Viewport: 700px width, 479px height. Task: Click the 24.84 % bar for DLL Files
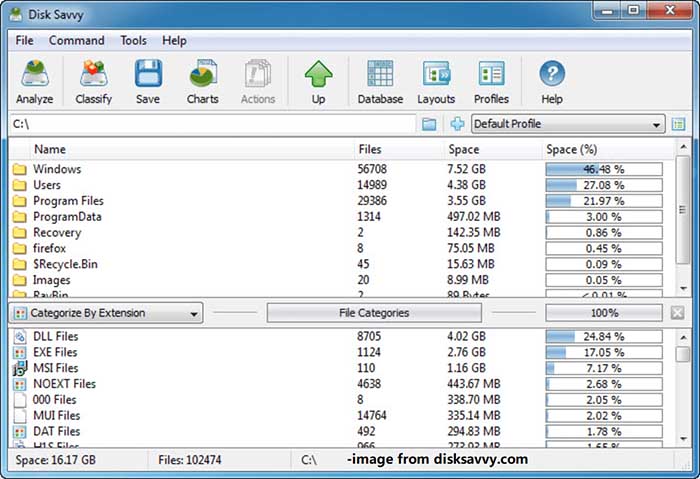pyautogui.click(x=604, y=336)
